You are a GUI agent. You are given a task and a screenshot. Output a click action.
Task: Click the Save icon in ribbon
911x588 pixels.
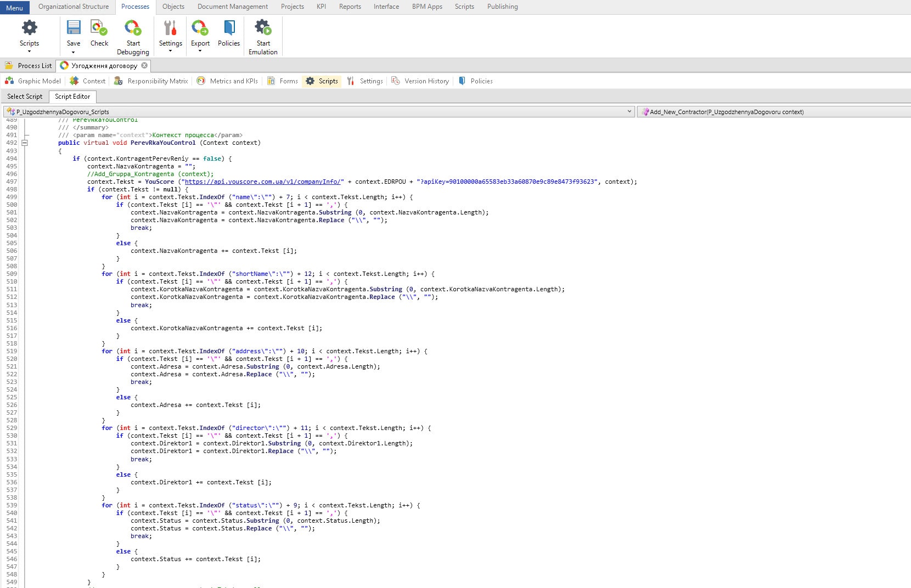tap(73, 28)
